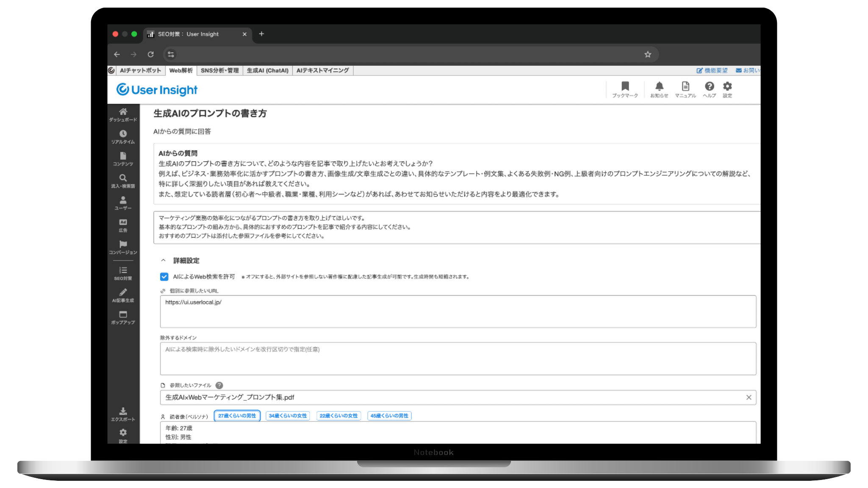Image resolution: width=868 pixels, height=488 pixels.
Task: Uncheck AIによるWeb検索を許可 checkbox
Action: [x=164, y=277]
